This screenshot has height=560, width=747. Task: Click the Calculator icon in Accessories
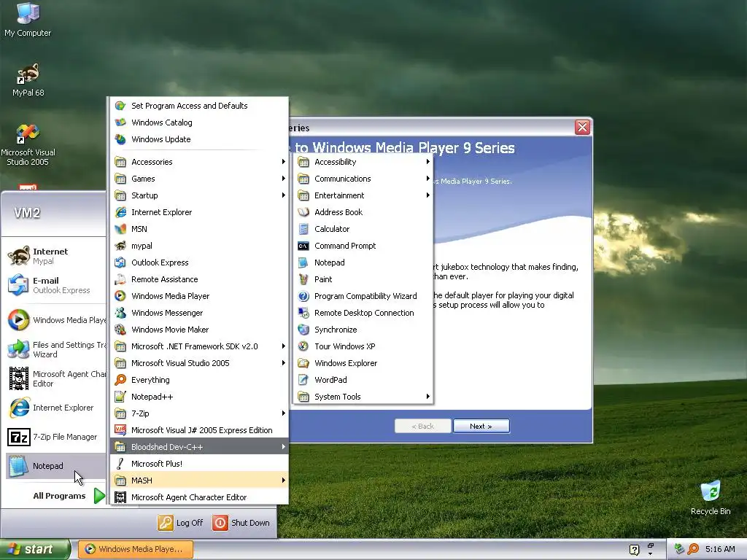click(x=303, y=229)
